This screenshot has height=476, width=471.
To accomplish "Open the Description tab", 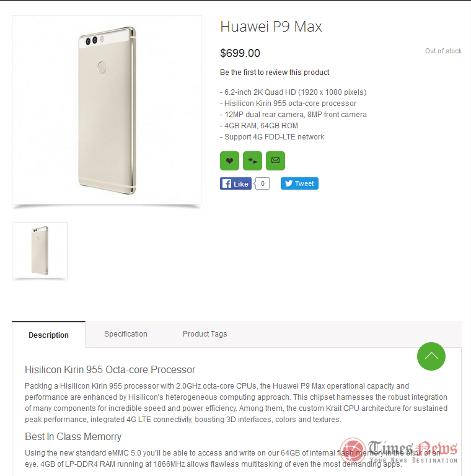I will click(48, 335).
